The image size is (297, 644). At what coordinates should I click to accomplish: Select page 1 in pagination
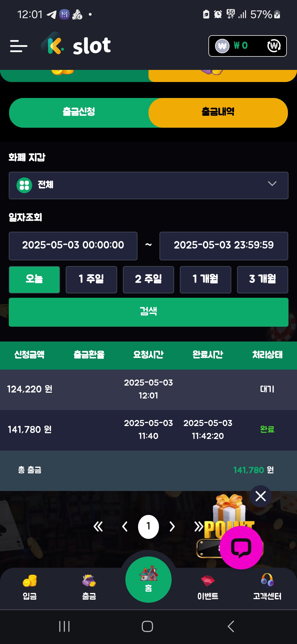(148, 527)
